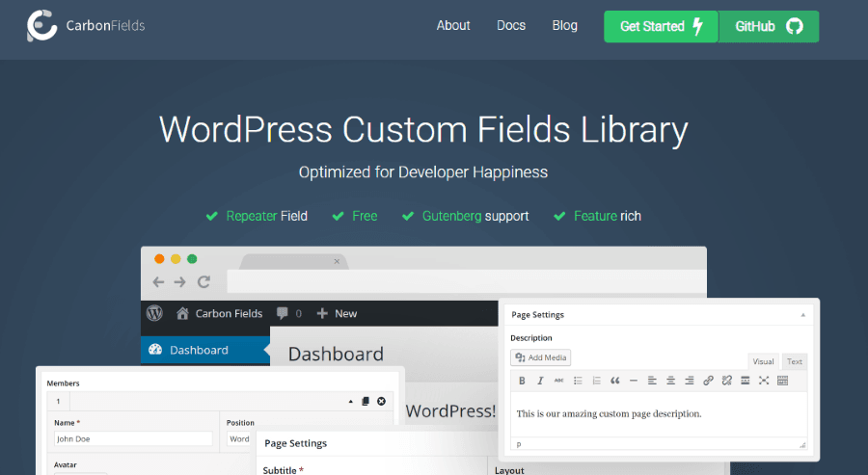Screen dimensions: 868x475
Task: Open the Docs page
Action: tap(511, 25)
